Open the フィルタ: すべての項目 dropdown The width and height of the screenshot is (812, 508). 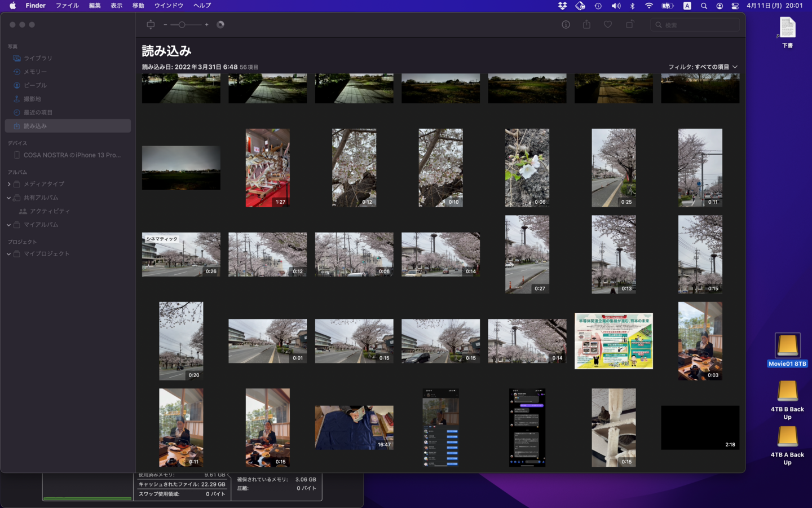[x=703, y=67]
